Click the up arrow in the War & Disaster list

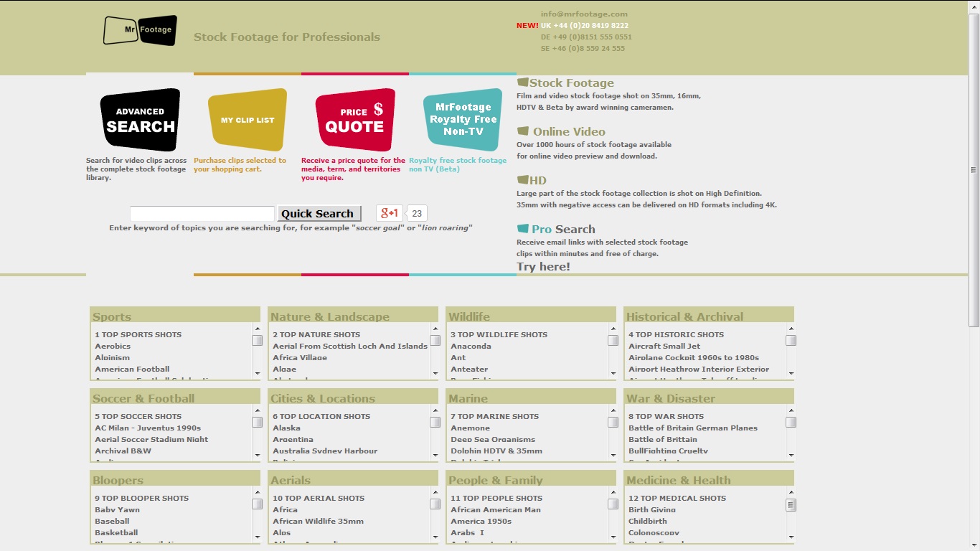(x=791, y=411)
